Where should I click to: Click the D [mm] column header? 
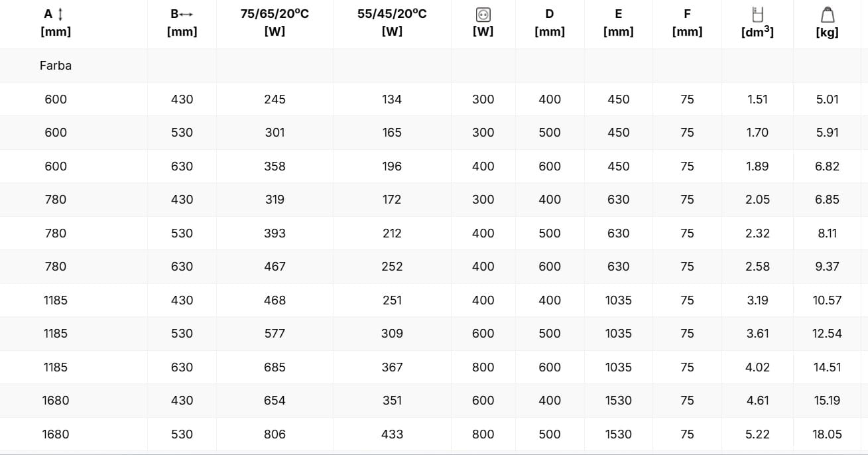click(x=550, y=23)
